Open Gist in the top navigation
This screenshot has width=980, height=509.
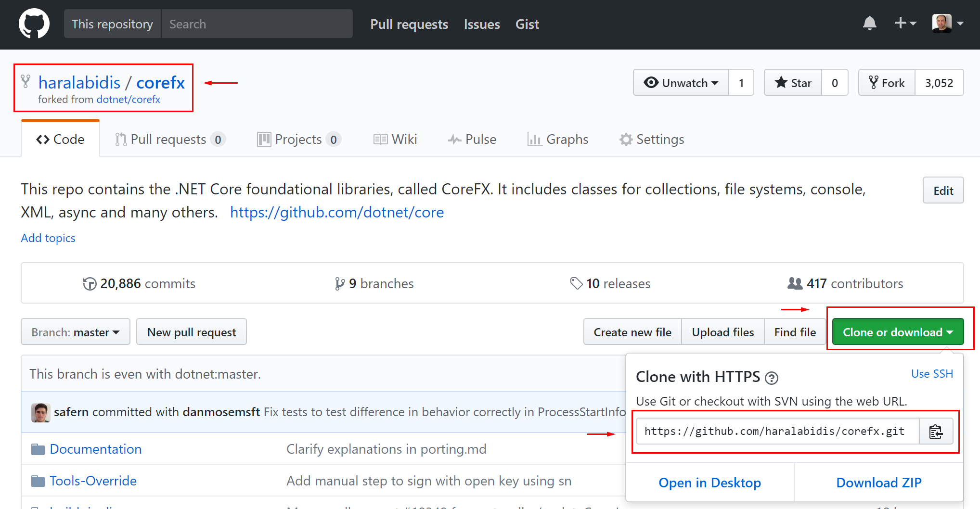[x=527, y=24]
